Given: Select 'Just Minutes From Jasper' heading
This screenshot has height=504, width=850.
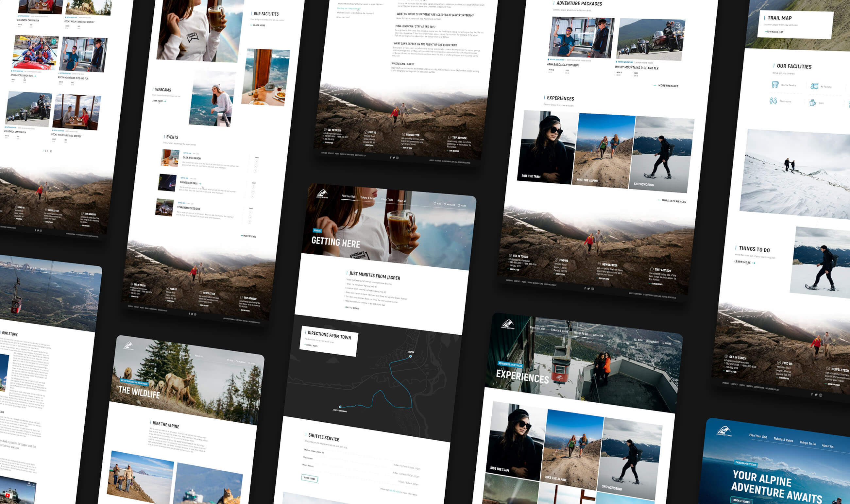Looking at the screenshot, I should (x=374, y=276).
